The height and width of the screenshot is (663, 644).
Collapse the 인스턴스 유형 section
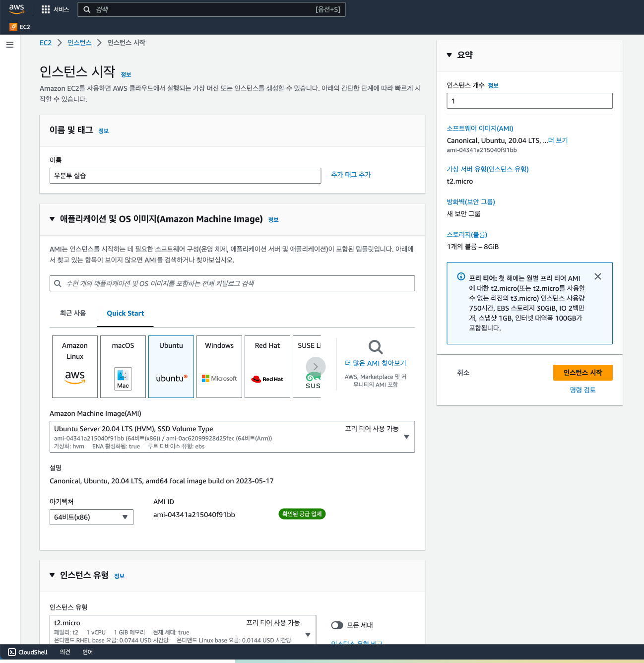click(52, 575)
